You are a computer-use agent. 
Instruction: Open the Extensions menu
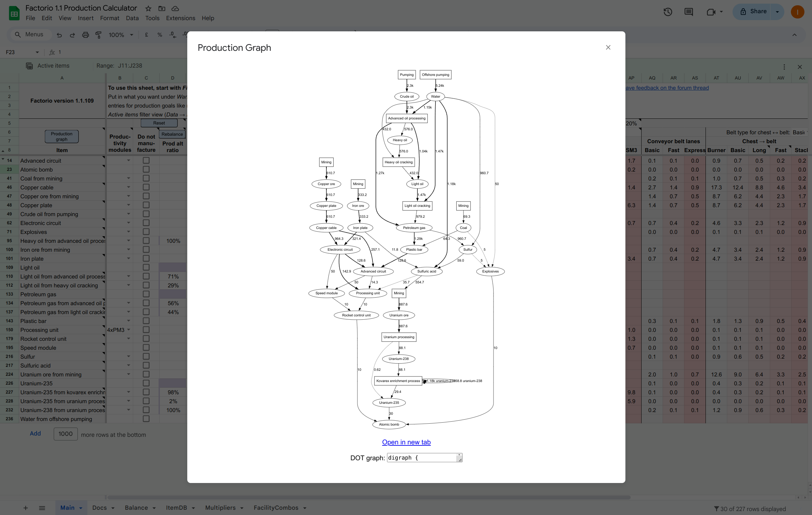[x=180, y=18]
